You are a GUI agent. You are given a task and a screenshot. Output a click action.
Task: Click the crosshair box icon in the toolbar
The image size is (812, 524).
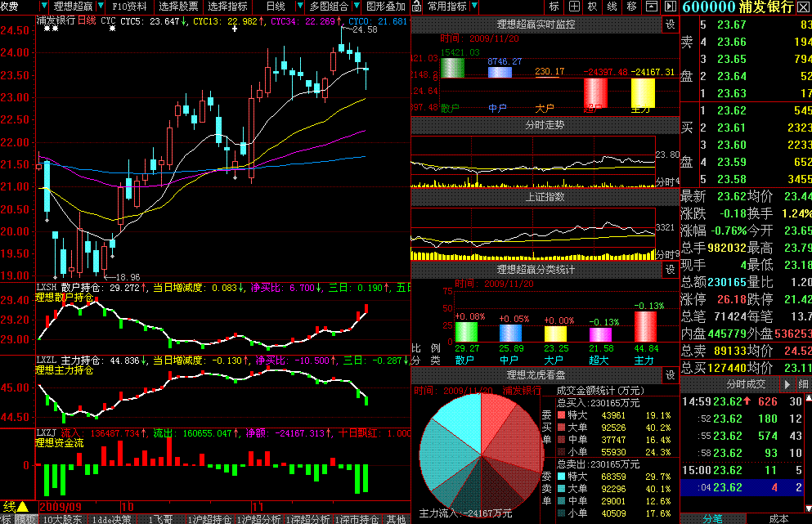(x=574, y=7)
